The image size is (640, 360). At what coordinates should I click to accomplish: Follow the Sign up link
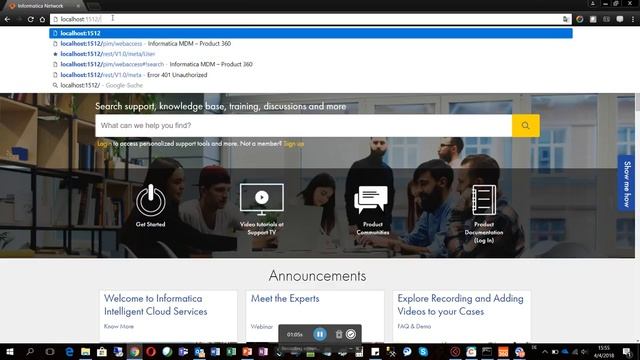click(x=293, y=144)
